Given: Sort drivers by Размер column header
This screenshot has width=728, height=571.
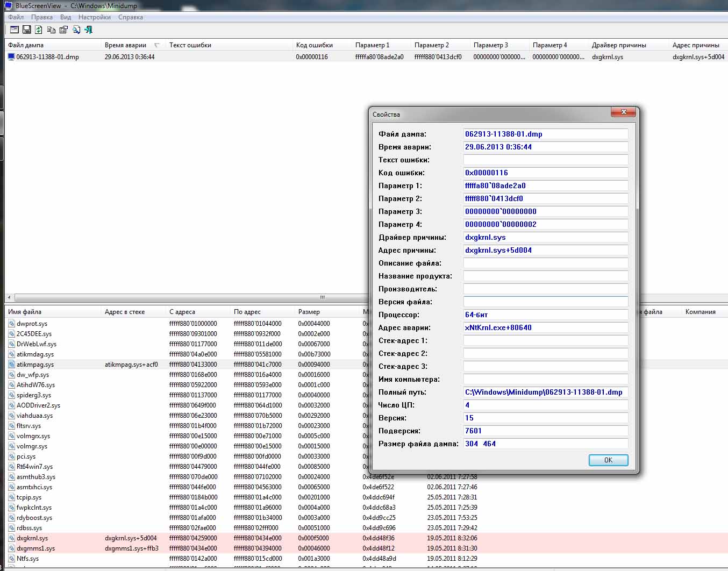Looking at the screenshot, I should (x=327, y=312).
